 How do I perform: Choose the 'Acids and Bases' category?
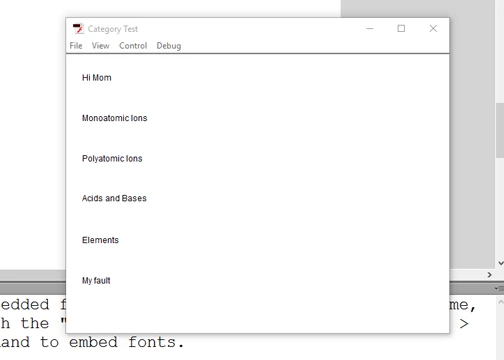click(114, 198)
